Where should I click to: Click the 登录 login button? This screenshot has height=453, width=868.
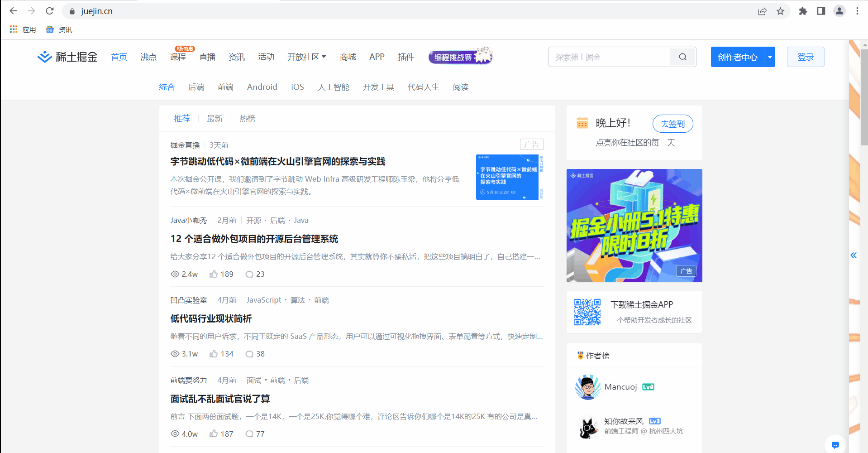pyautogui.click(x=806, y=57)
